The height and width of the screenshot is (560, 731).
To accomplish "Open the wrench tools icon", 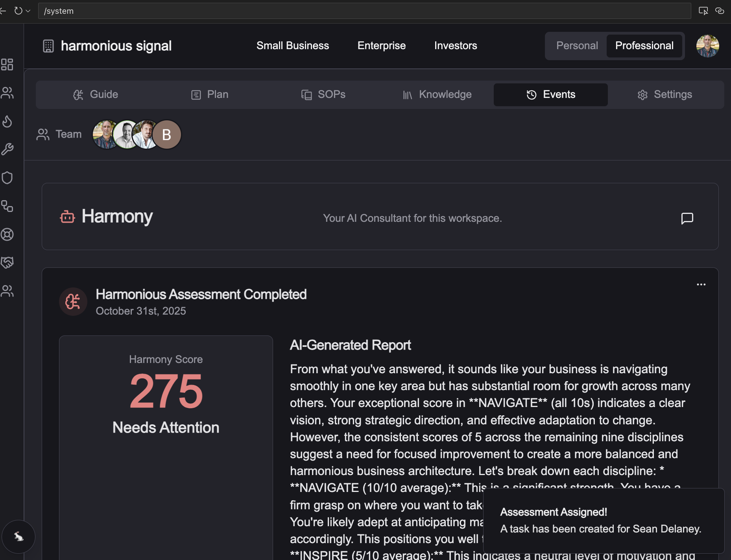I will (7, 149).
